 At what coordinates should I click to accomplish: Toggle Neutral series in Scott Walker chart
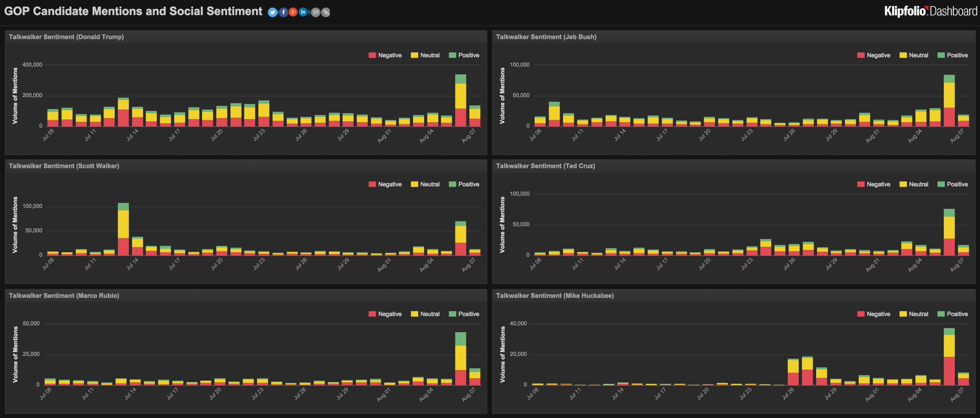pyautogui.click(x=425, y=184)
